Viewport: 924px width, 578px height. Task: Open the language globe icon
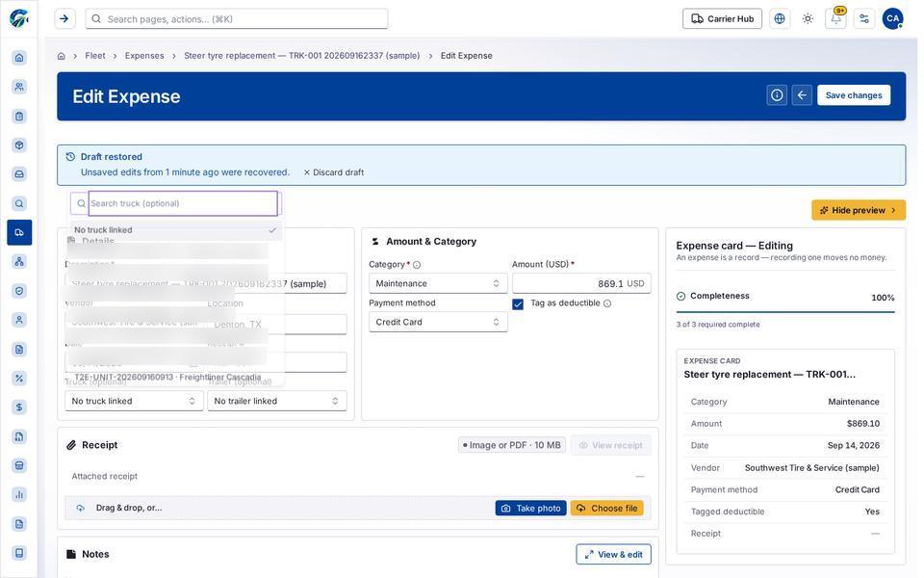780,18
